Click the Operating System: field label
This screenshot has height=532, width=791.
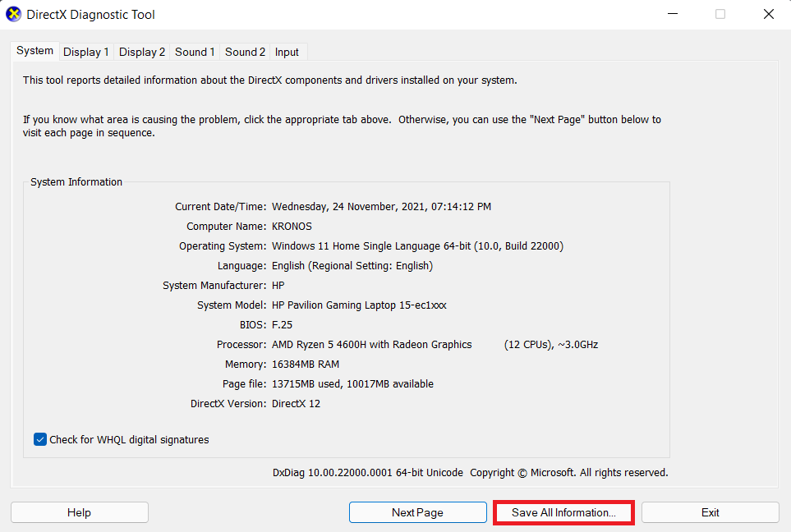(x=223, y=246)
